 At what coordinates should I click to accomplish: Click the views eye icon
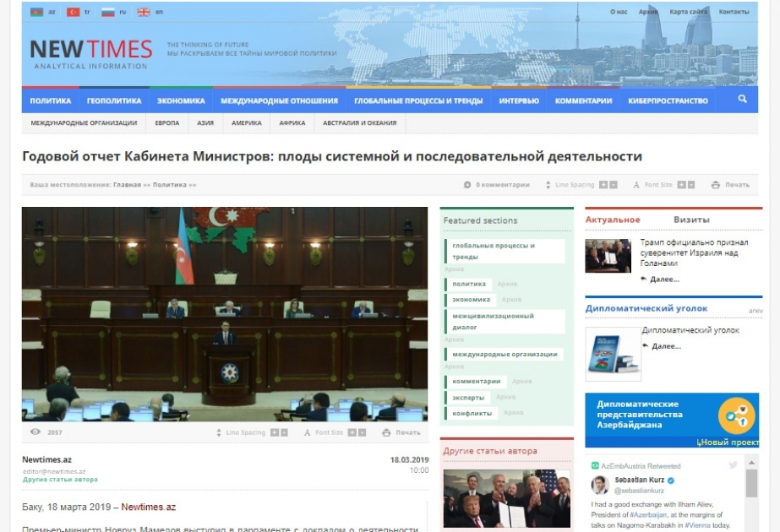point(35,432)
